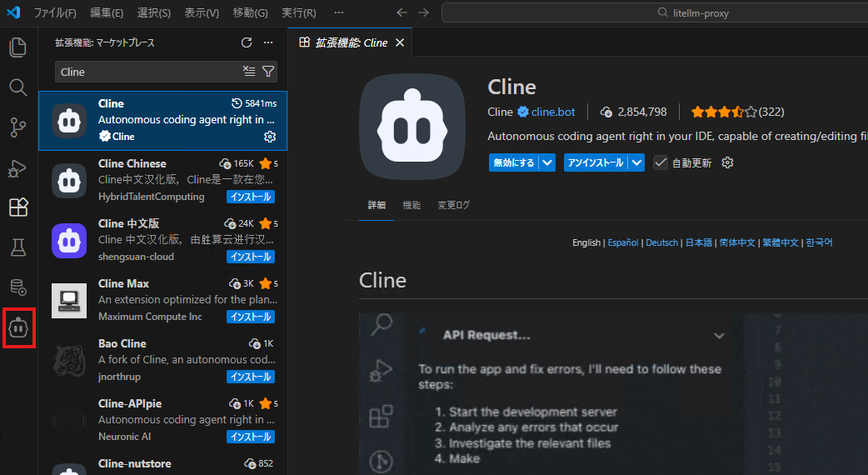Open the 日本語 readme link
This screenshot has width=868, height=475.
click(x=699, y=242)
